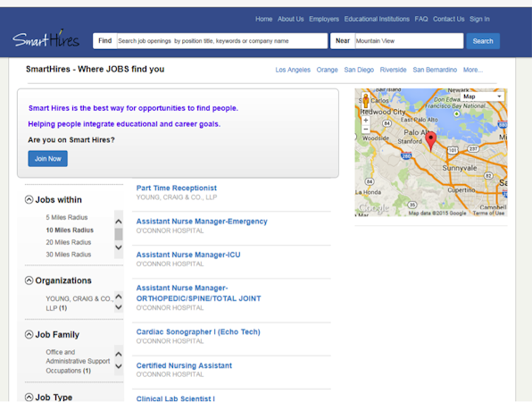Open the Home menu item
Image resolution: width=532 pixels, height=402 pixels.
(x=263, y=19)
